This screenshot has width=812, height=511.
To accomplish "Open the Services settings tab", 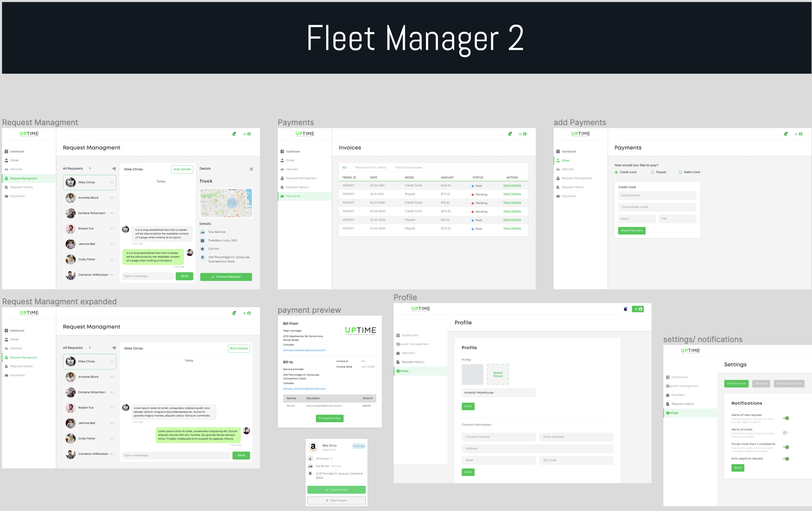I will click(761, 383).
